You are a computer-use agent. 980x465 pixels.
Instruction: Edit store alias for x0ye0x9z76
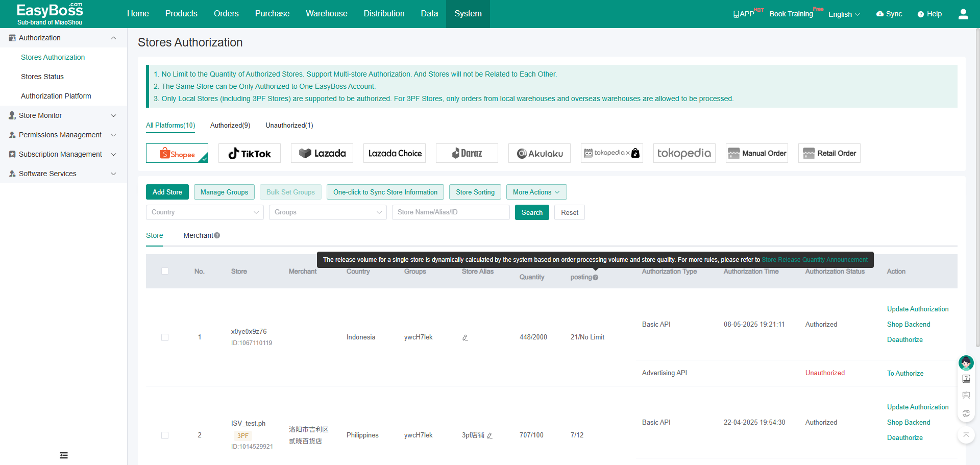pyautogui.click(x=465, y=337)
